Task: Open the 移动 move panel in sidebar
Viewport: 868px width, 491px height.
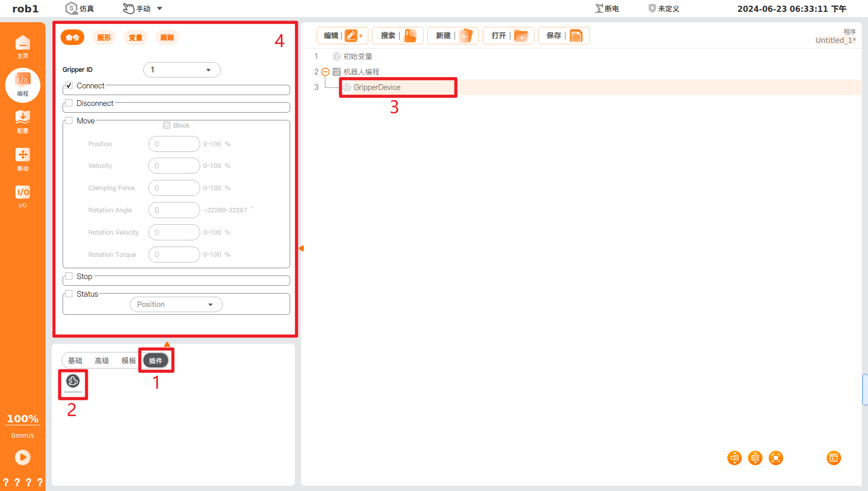Action: pyautogui.click(x=23, y=158)
